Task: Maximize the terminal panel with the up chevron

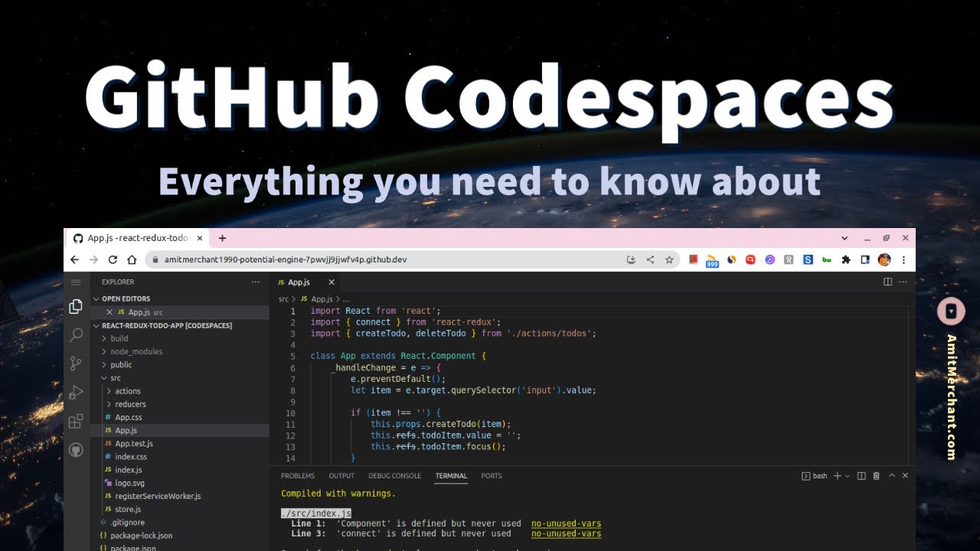Action: click(892, 476)
